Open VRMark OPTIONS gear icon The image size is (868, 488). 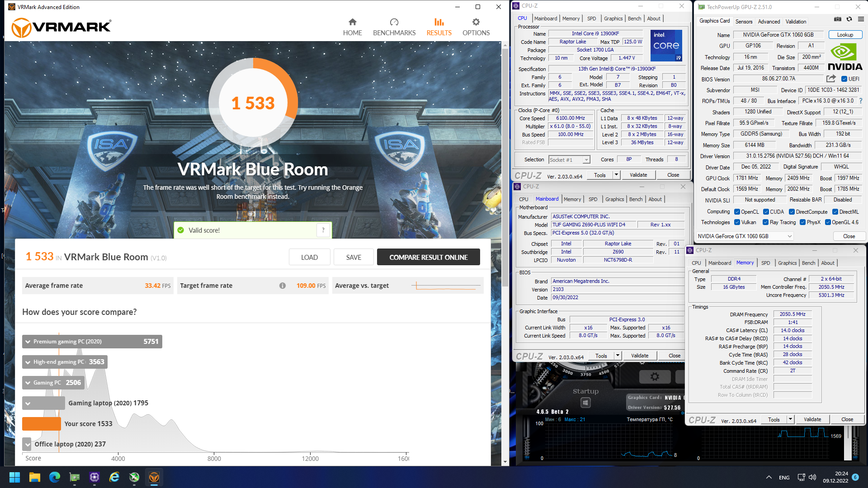tap(476, 22)
